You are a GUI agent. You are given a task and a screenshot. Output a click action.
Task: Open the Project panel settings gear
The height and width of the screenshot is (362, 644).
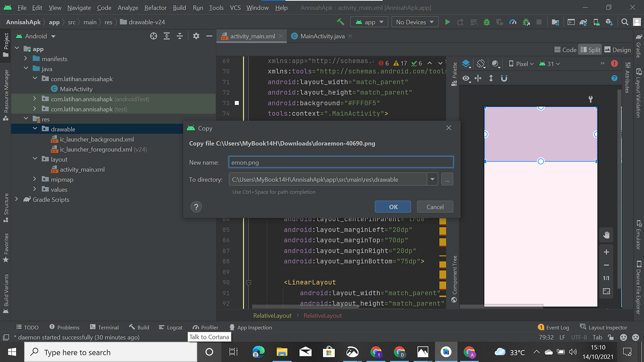(196, 36)
